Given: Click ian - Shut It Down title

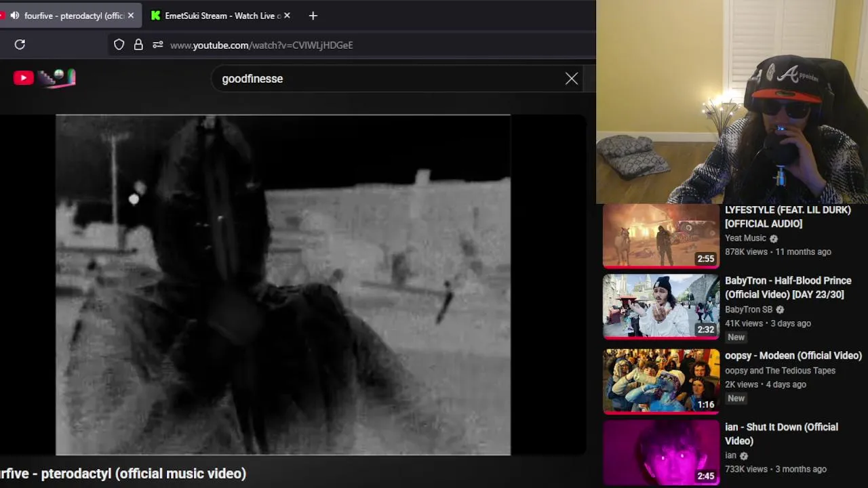Looking at the screenshot, I should (781, 434).
